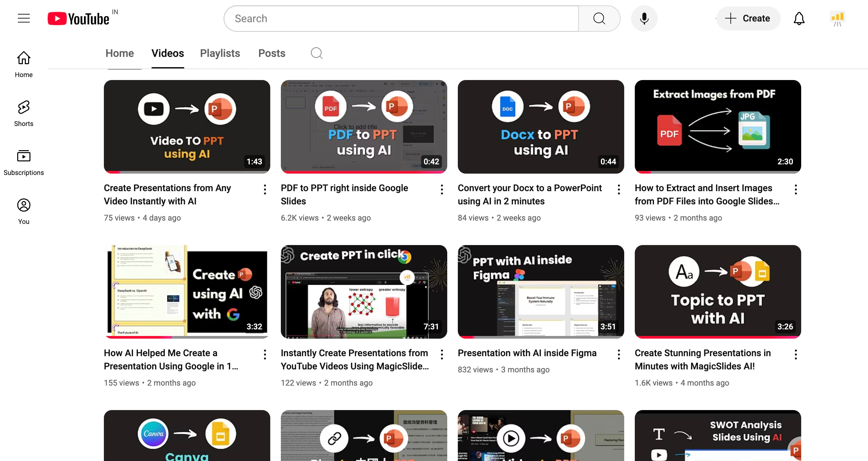Image resolution: width=868 pixels, height=461 pixels.
Task: Search within channel using magnifier icon
Action: click(x=316, y=53)
